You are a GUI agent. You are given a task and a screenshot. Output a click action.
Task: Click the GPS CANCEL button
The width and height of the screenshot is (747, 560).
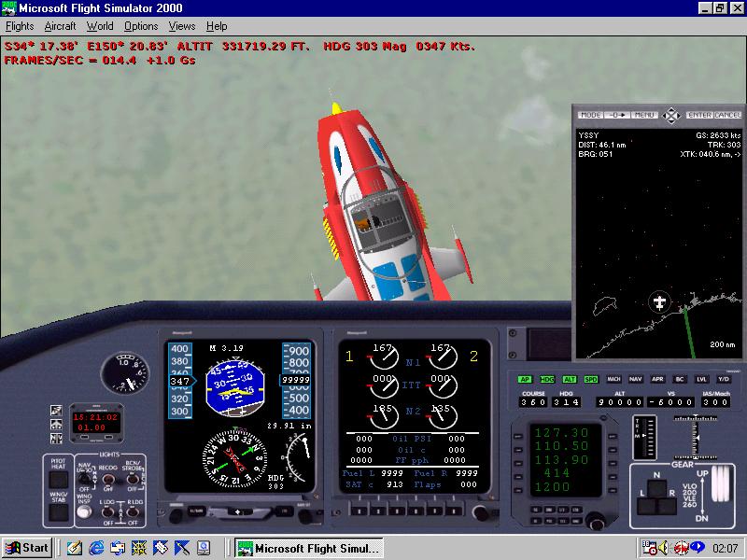pyautogui.click(x=727, y=115)
